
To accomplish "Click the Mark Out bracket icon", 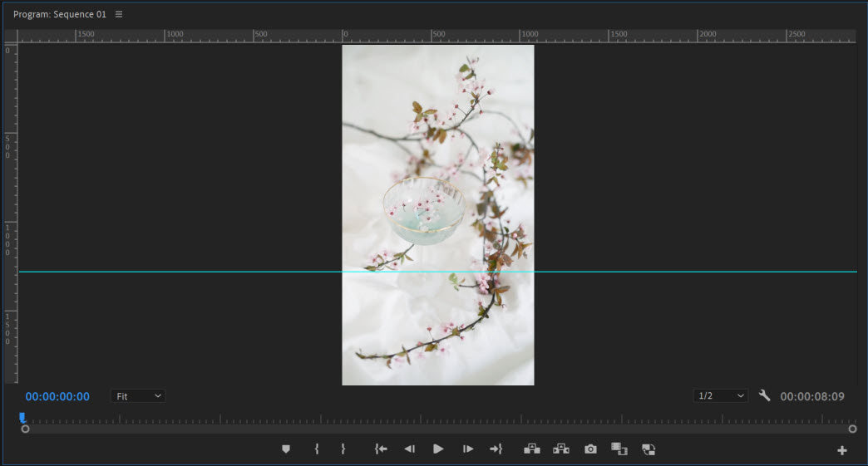I will 343,449.
